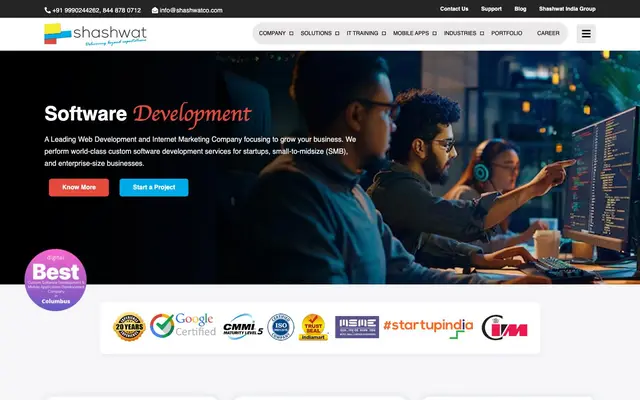Screen dimensions: 640x400
Task: Click the CIM logo
Action: click(504, 327)
